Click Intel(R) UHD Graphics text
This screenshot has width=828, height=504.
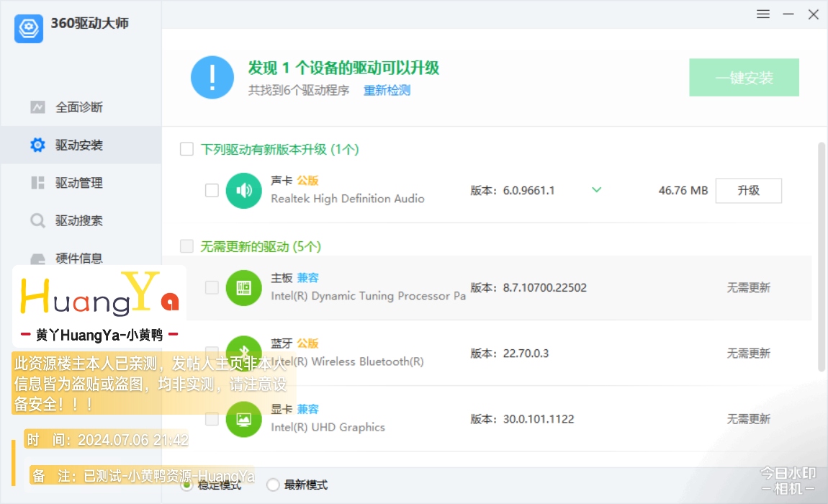pyautogui.click(x=328, y=428)
